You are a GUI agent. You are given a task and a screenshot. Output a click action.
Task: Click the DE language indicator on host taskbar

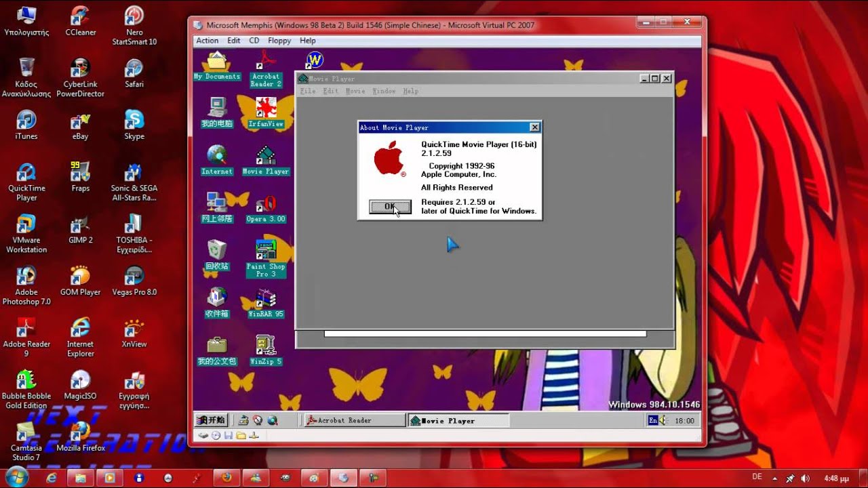coord(757,477)
